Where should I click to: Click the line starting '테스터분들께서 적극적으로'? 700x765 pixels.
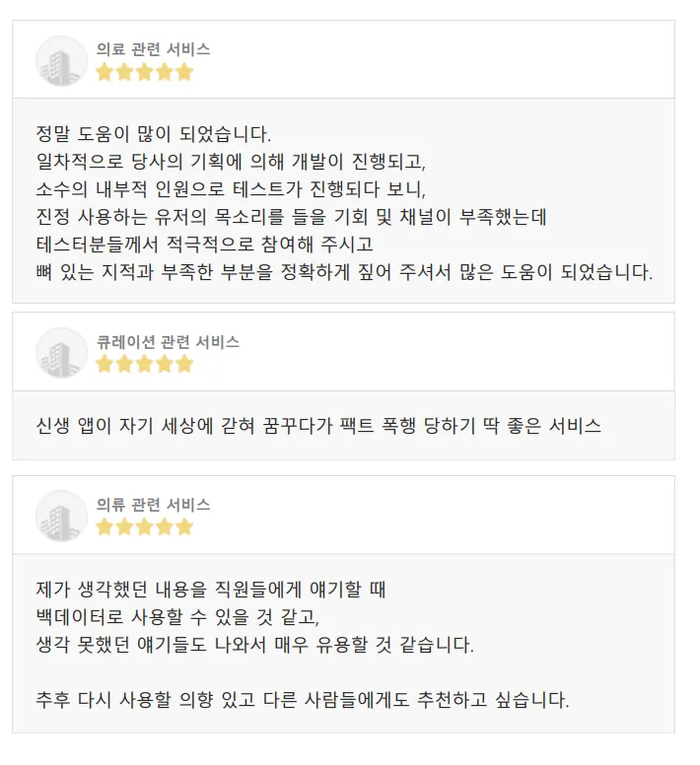[x=204, y=243]
